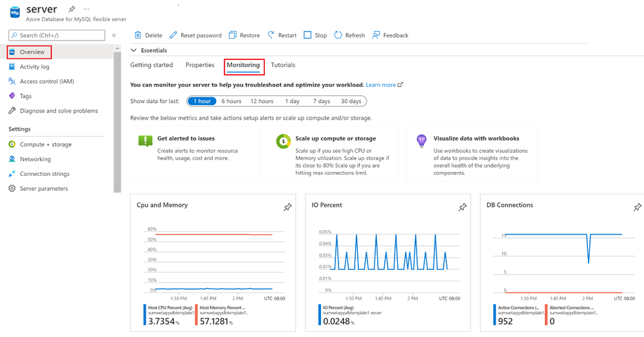
Task: Select the 7 days time range
Action: coord(322,101)
